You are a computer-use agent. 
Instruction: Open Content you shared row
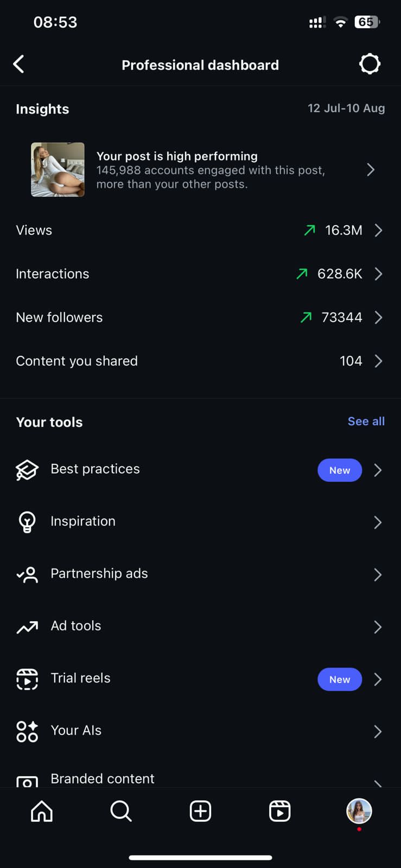(x=200, y=361)
